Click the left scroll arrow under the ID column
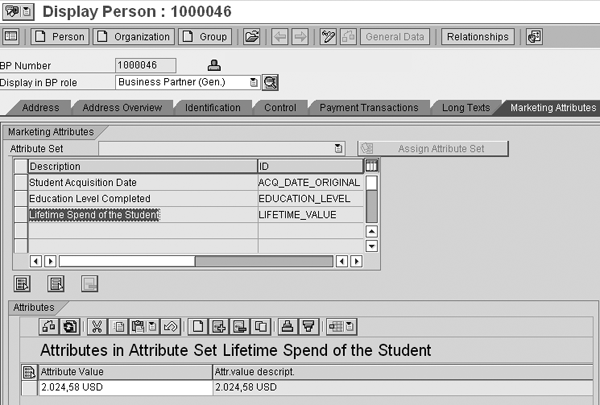This screenshot has height=405, width=600. 342,261
